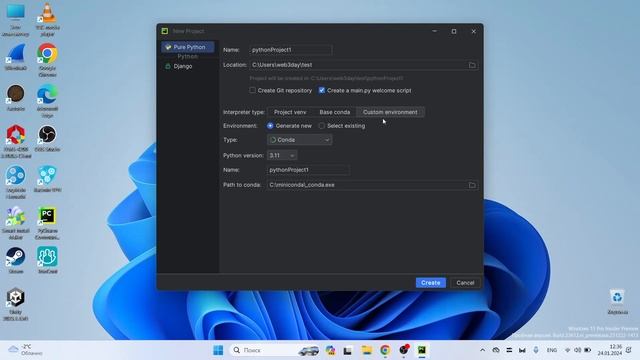
Task: Choose Custom environment interpreter type
Action: tap(390, 112)
